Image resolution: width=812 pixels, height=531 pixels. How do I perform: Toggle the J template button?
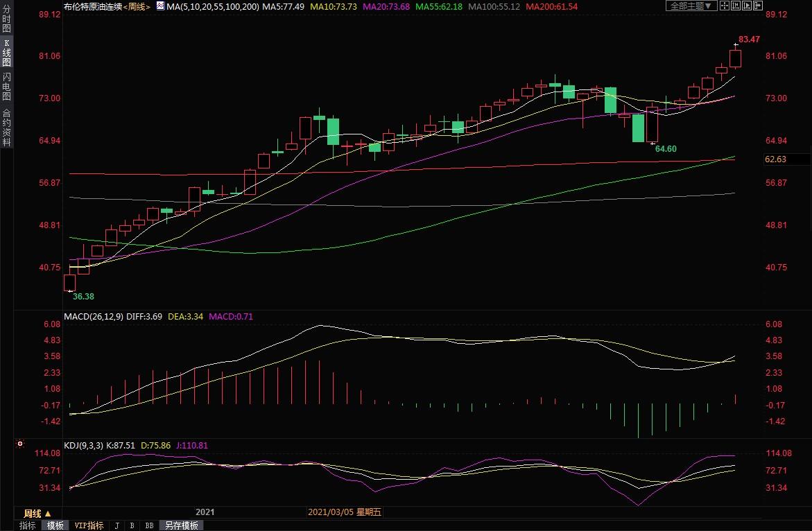pos(116,525)
